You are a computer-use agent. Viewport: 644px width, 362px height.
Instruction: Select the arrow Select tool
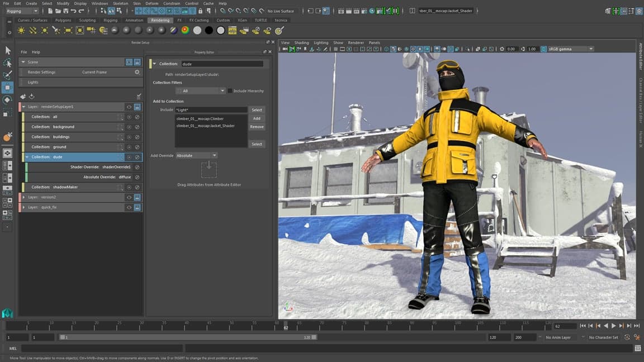8,50
